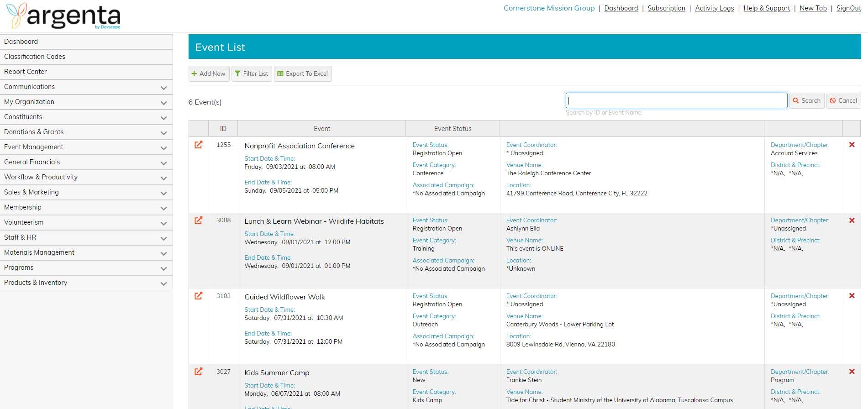Remove Kids Summer Camp via red X
The width and height of the screenshot is (868, 409).
(852, 372)
